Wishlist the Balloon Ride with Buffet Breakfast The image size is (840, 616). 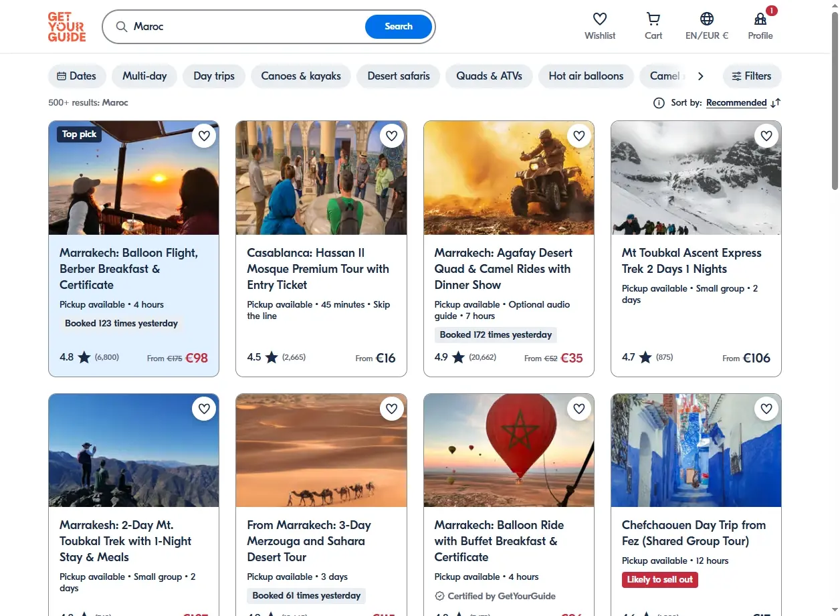pos(579,408)
